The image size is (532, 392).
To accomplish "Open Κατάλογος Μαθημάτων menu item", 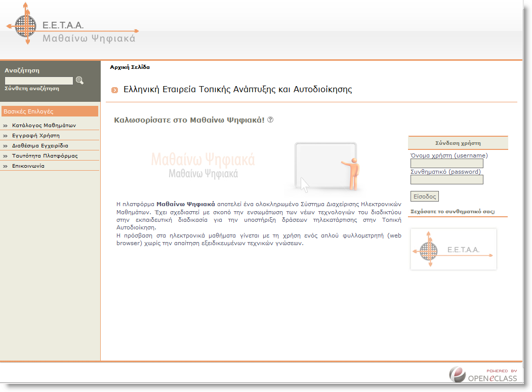I will point(44,125).
